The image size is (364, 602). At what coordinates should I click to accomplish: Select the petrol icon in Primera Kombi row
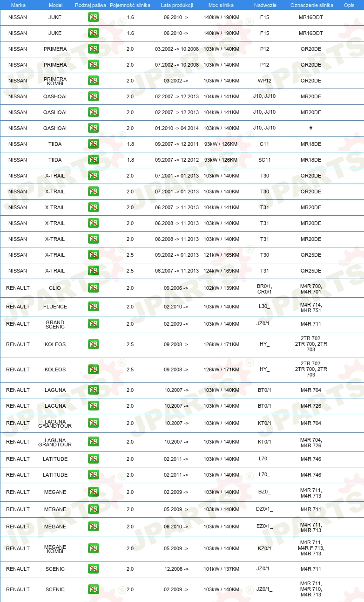pyautogui.click(x=93, y=81)
